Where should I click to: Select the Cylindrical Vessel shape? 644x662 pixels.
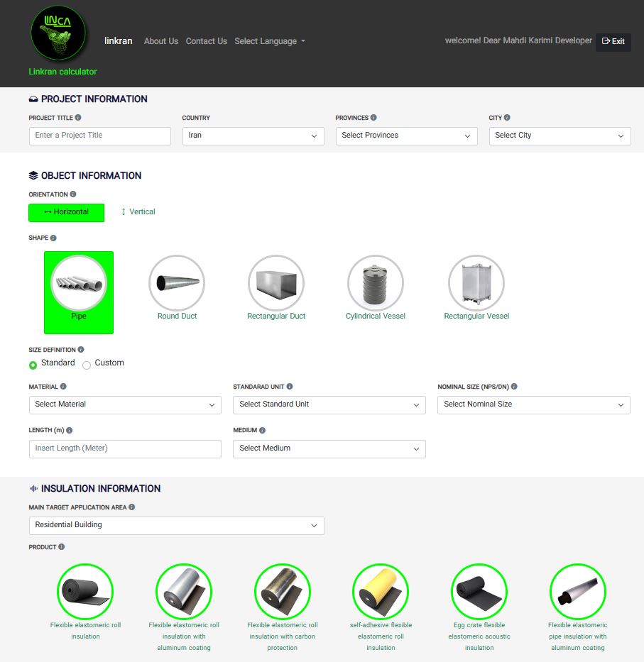tap(375, 288)
